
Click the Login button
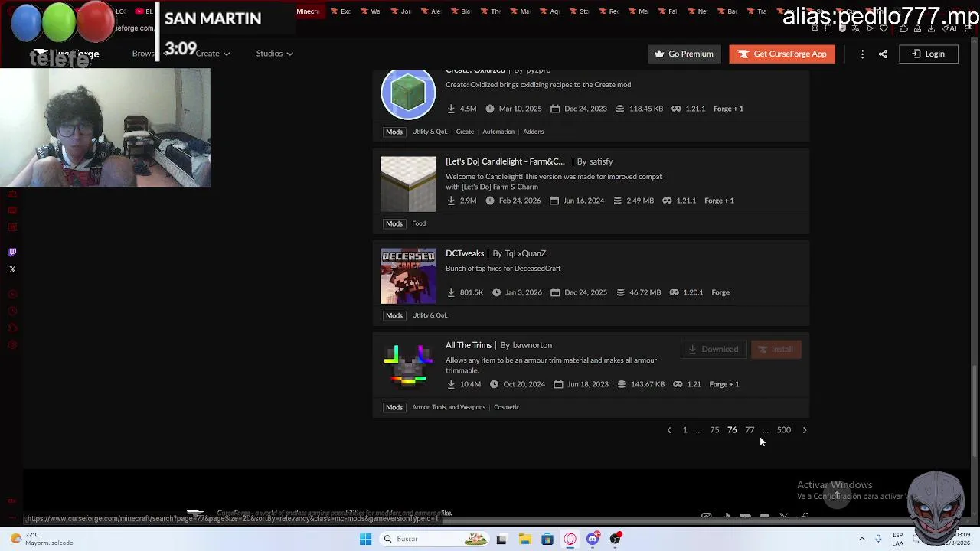point(928,54)
